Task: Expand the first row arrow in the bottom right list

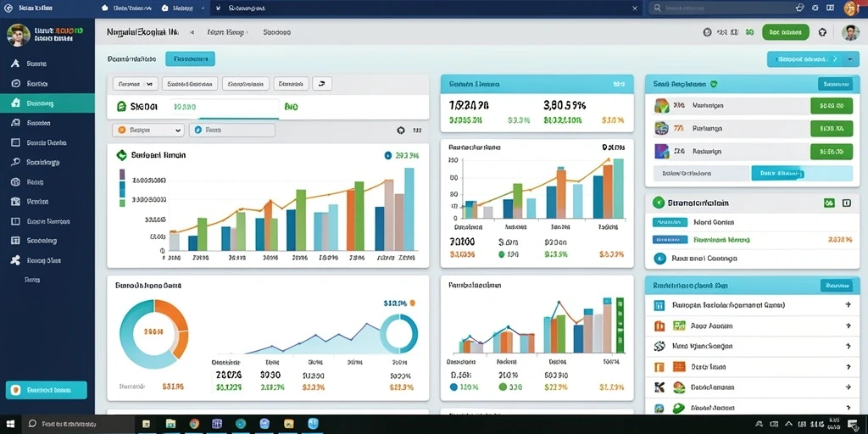Action: 848,305
